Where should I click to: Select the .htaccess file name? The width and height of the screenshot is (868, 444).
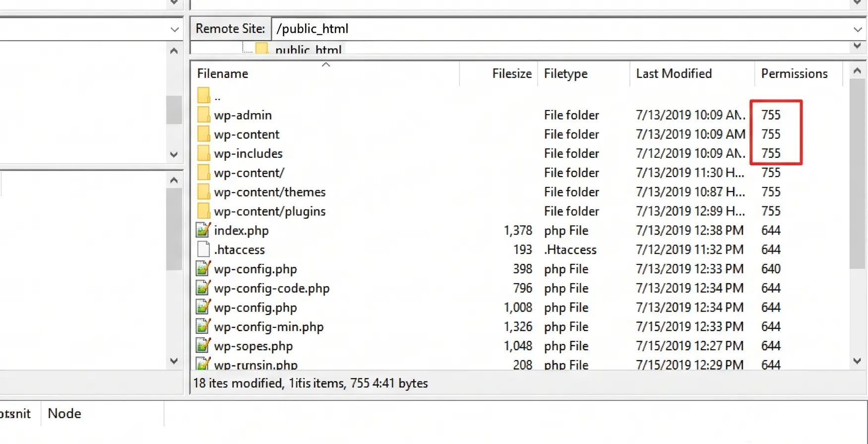point(240,250)
